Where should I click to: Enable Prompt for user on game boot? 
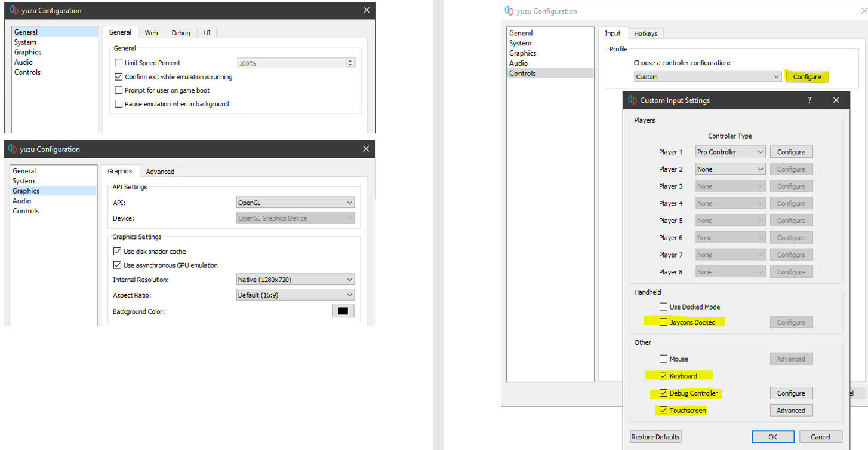point(118,90)
